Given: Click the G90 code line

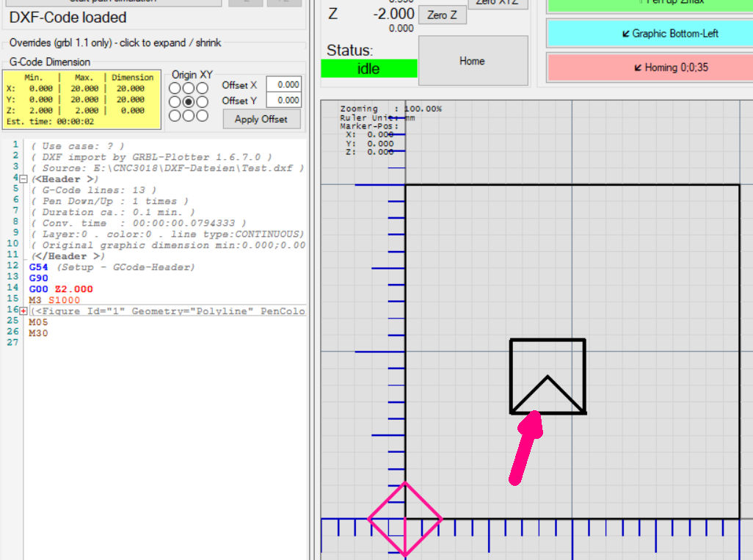Looking at the screenshot, I should [38, 278].
